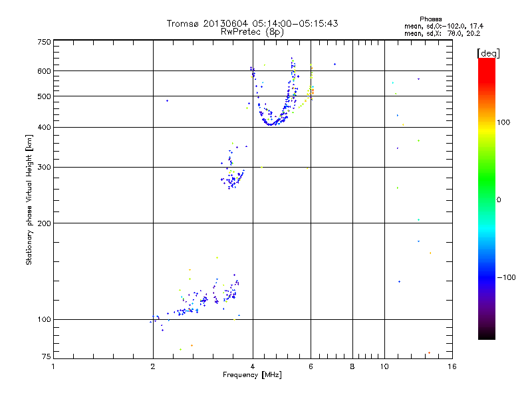Click the blue echo cluster just below 300 km

[232, 180]
